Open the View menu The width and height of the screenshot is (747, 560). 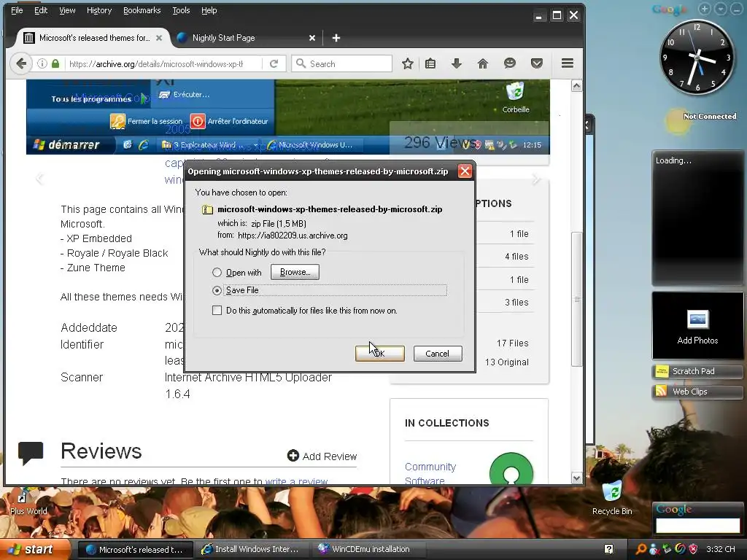click(67, 10)
